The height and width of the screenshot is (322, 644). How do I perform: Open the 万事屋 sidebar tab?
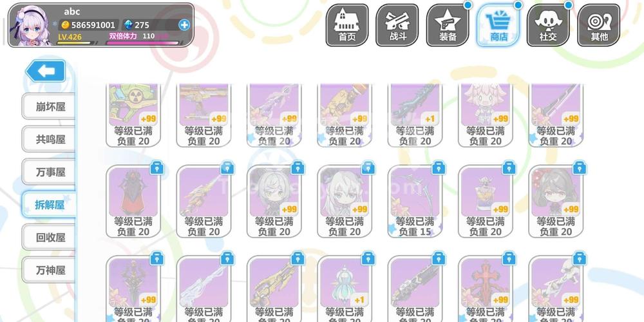pyautogui.click(x=50, y=172)
